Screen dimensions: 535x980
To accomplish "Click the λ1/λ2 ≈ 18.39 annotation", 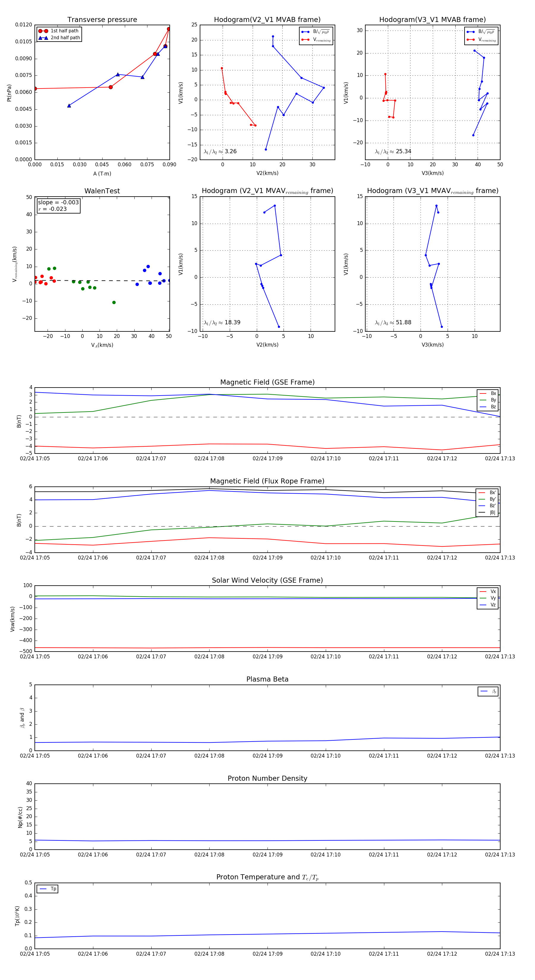I will tap(222, 323).
